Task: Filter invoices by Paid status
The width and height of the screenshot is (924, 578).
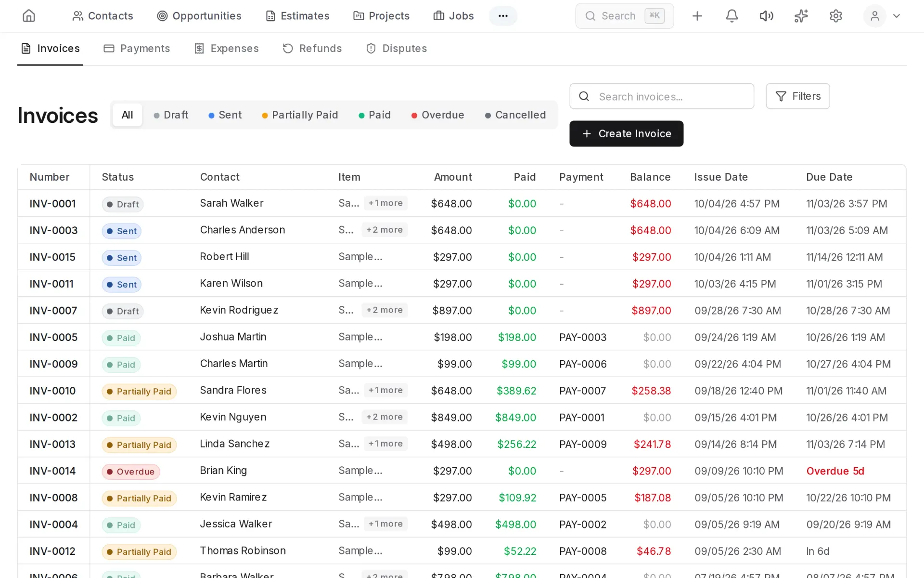Action: [x=374, y=115]
